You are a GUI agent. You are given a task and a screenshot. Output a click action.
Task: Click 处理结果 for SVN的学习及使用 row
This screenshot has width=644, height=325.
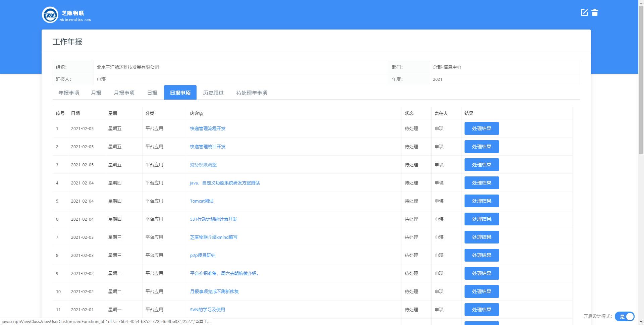coord(482,310)
